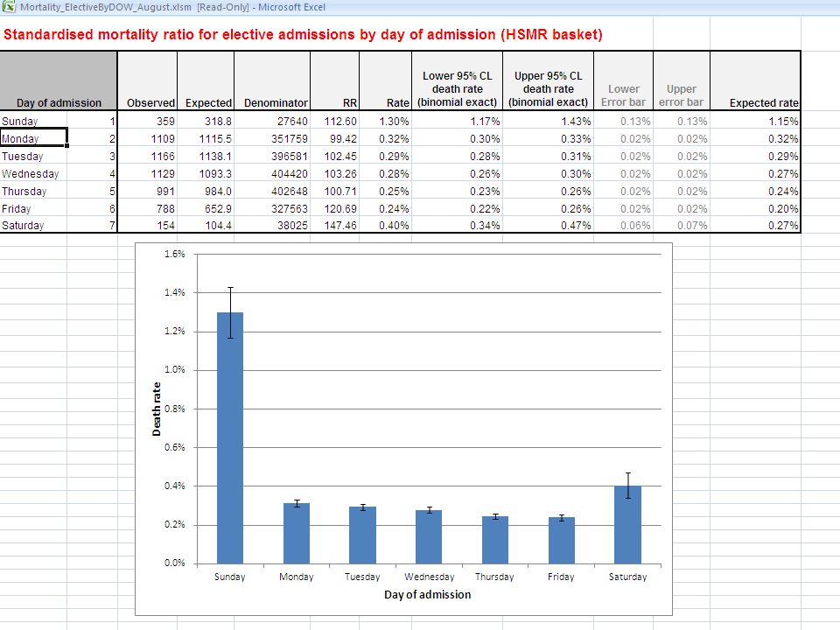This screenshot has height=630, width=840.
Task: Select the 'Tuesday' row label cell
Action: (x=33, y=157)
